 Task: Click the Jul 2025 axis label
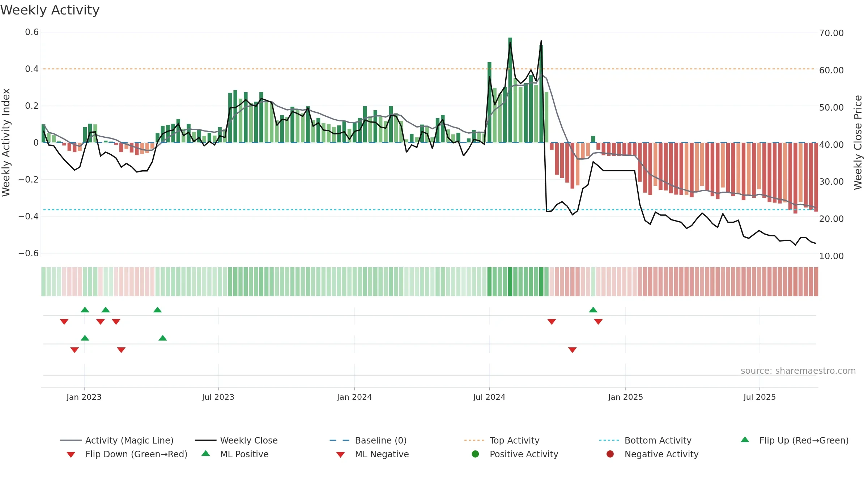click(x=760, y=397)
